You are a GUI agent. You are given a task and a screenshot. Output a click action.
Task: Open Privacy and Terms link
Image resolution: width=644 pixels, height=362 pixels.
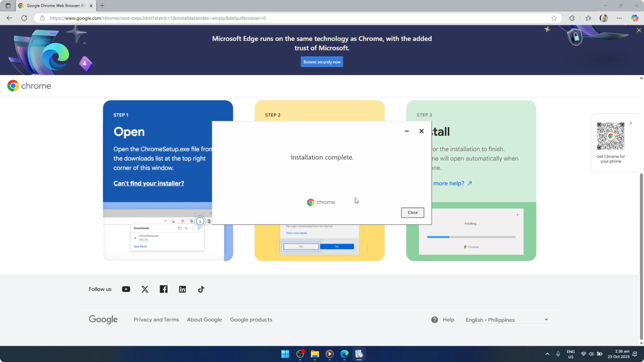coord(156,320)
